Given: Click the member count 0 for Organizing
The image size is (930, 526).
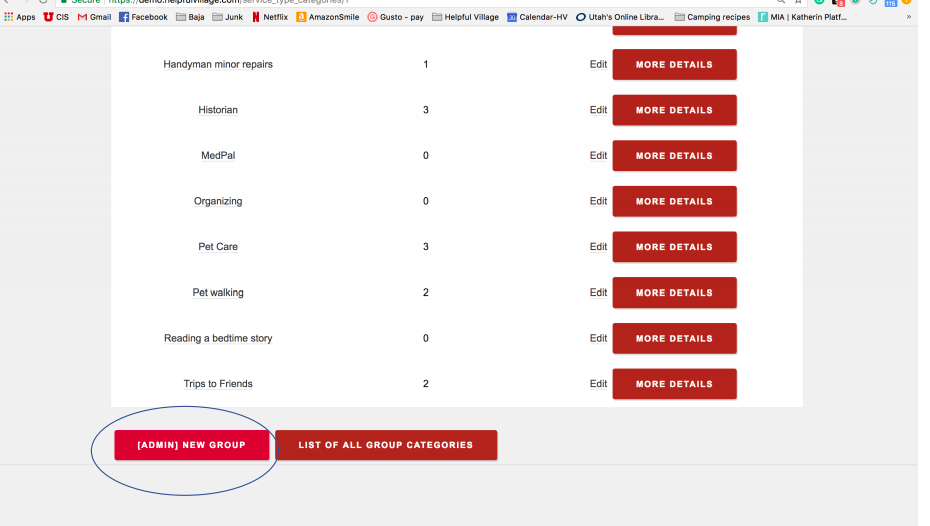Looking at the screenshot, I should tap(425, 201).
